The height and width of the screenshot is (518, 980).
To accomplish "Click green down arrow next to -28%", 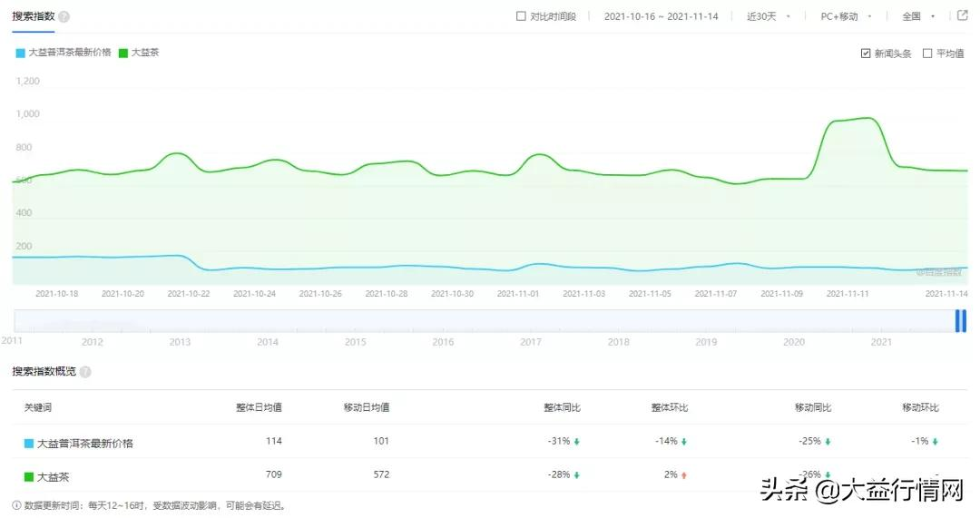I will click(577, 475).
